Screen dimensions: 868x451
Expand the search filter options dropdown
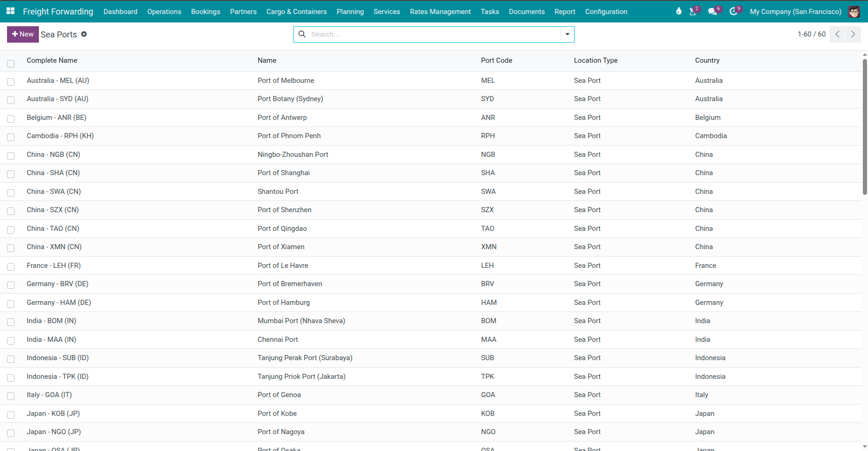coord(567,34)
